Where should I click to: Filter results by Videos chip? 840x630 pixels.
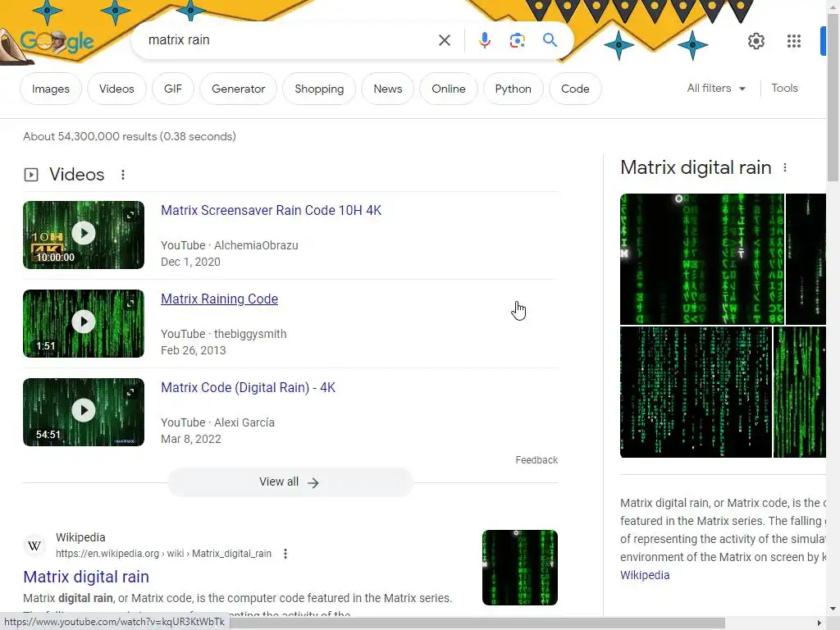(116, 89)
